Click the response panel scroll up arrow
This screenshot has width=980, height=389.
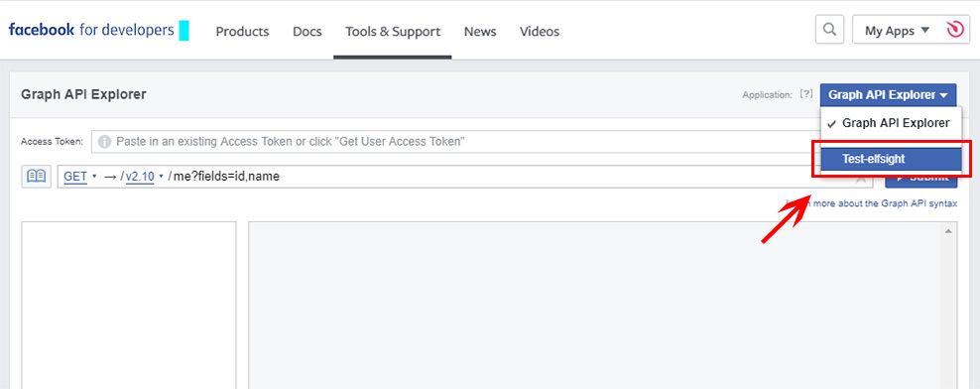947,231
